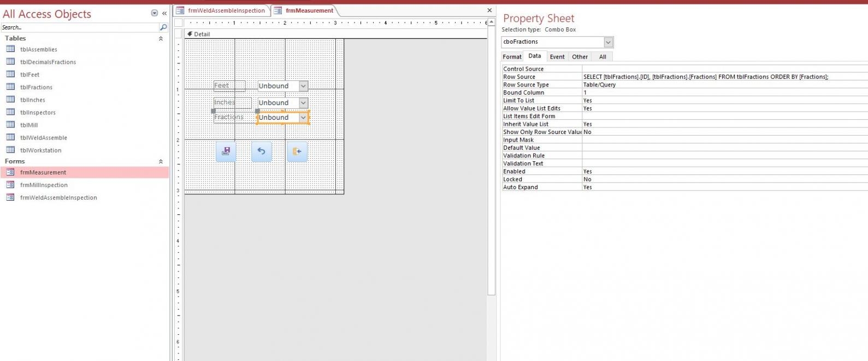Image resolution: width=868 pixels, height=361 pixels.
Task: Select tblWorkstation table
Action: pos(40,150)
